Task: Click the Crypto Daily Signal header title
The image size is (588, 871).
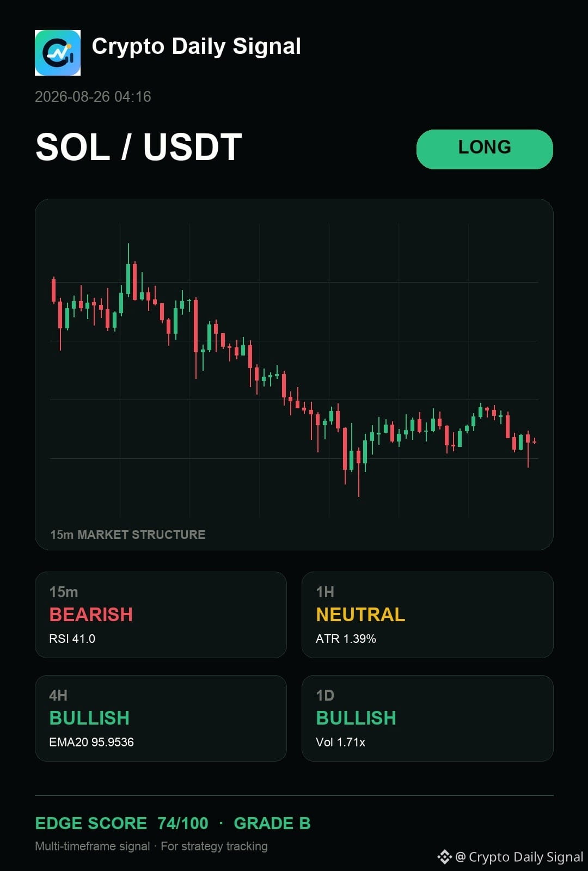Action: [197, 47]
